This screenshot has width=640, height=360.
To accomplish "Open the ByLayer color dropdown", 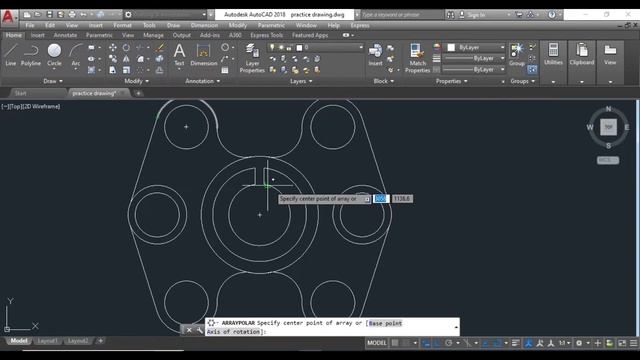I will pos(502,47).
